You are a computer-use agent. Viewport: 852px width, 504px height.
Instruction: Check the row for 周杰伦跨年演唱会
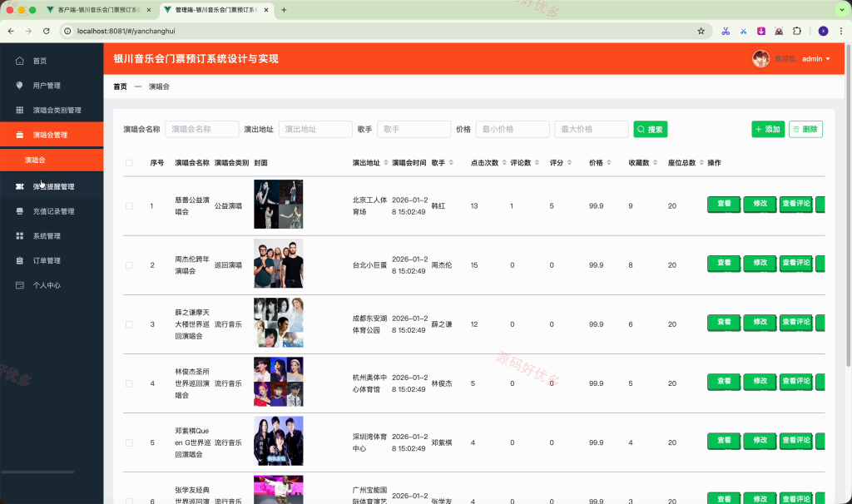tap(129, 265)
